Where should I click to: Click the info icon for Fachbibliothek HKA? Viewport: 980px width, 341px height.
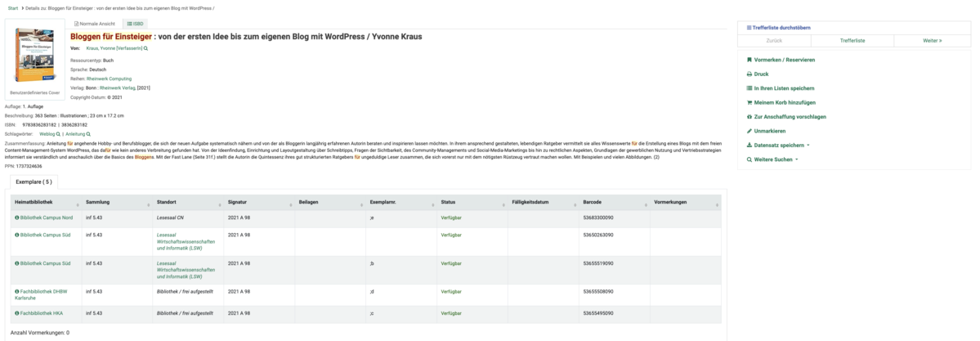17,313
